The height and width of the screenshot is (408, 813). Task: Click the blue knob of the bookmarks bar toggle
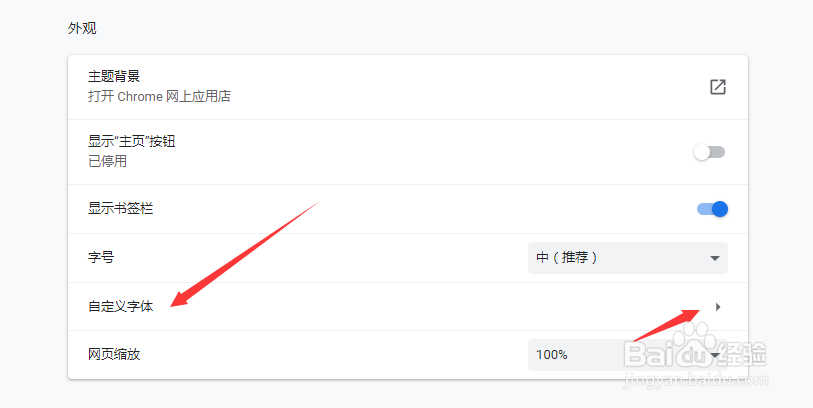pyautogui.click(x=720, y=209)
